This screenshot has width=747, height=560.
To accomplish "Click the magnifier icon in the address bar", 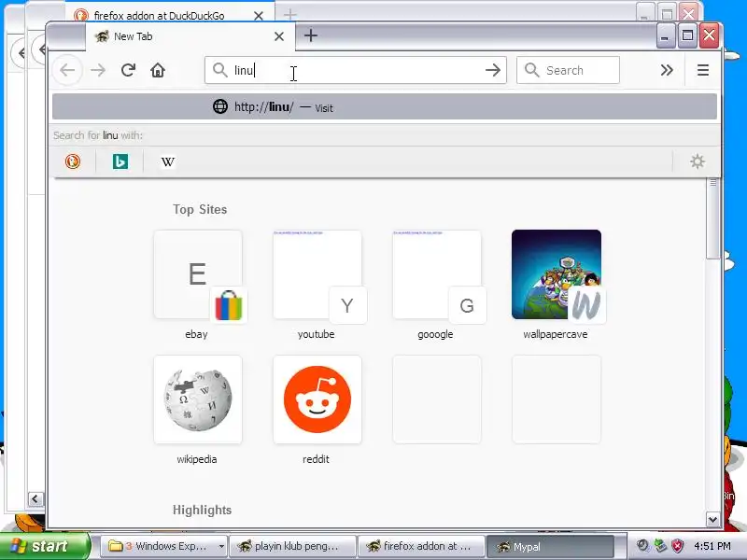I will point(219,70).
